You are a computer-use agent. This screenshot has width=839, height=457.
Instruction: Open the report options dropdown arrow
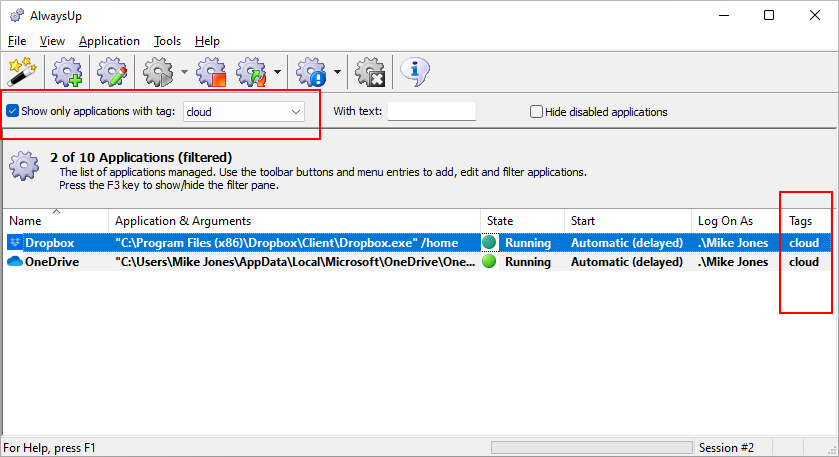337,72
